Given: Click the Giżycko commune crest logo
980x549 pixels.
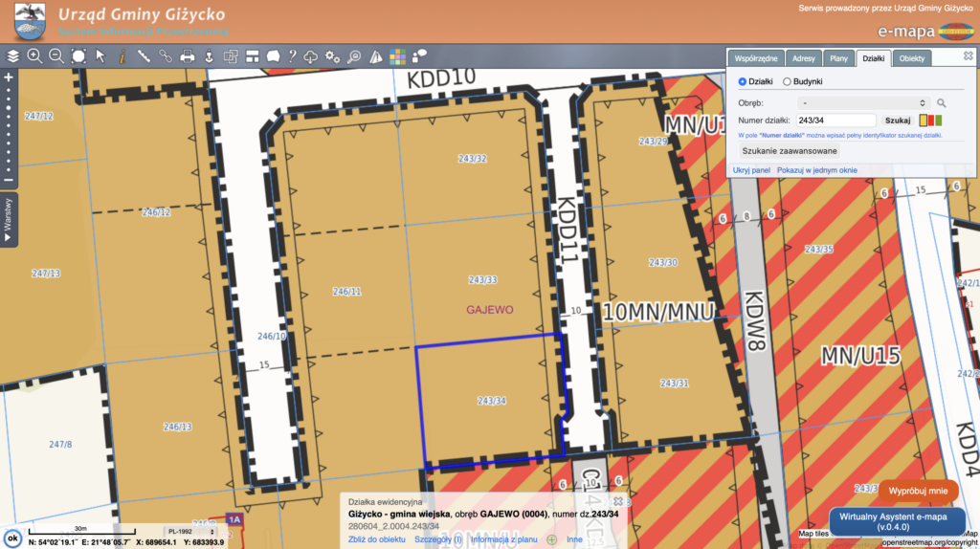Looking at the screenshot, I should (30, 21).
